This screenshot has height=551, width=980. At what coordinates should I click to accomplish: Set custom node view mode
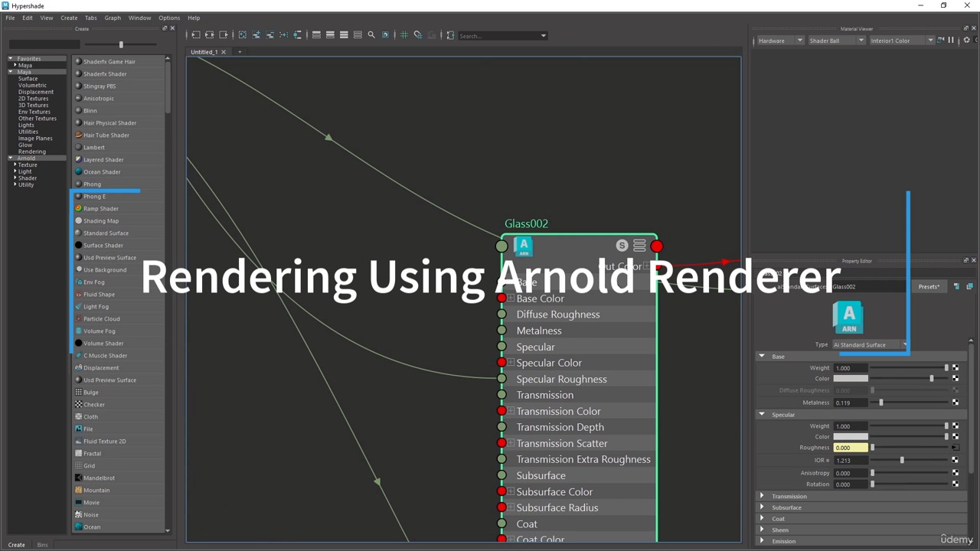point(358,35)
